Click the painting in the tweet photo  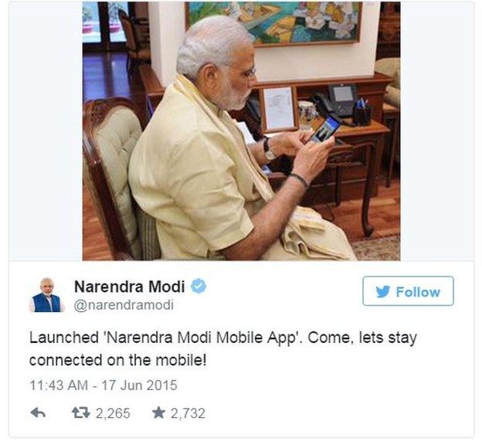coord(273,23)
